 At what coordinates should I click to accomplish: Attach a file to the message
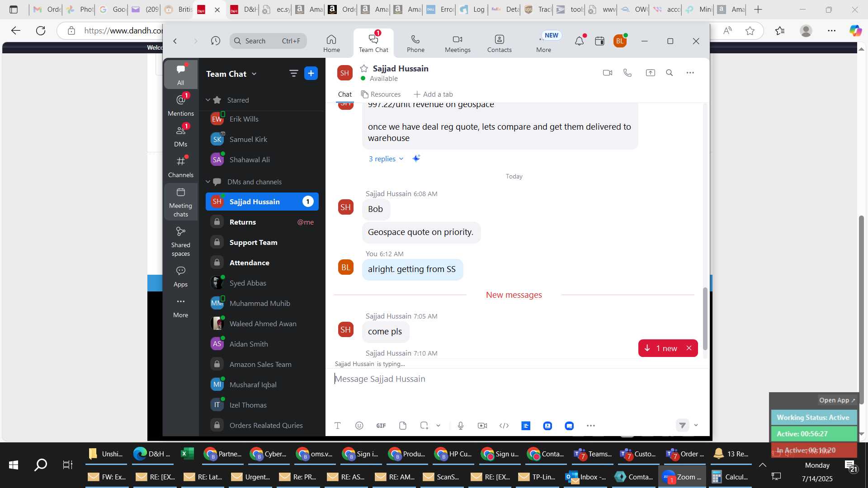(x=403, y=426)
